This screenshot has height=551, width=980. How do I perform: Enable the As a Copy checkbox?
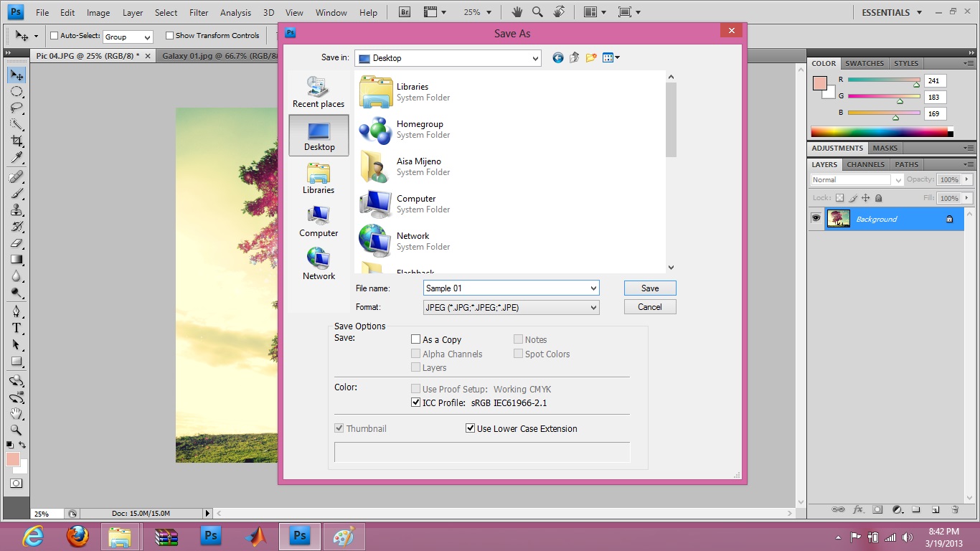(415, 339)
